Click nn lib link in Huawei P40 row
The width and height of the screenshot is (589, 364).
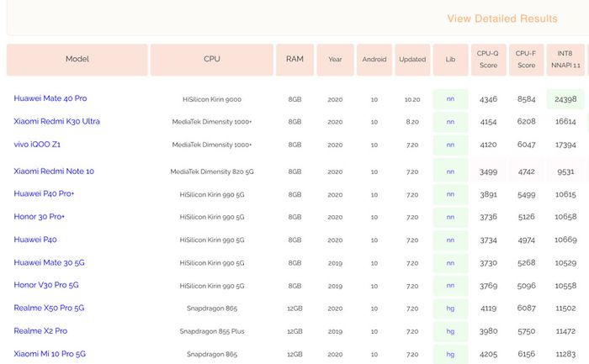450,240
